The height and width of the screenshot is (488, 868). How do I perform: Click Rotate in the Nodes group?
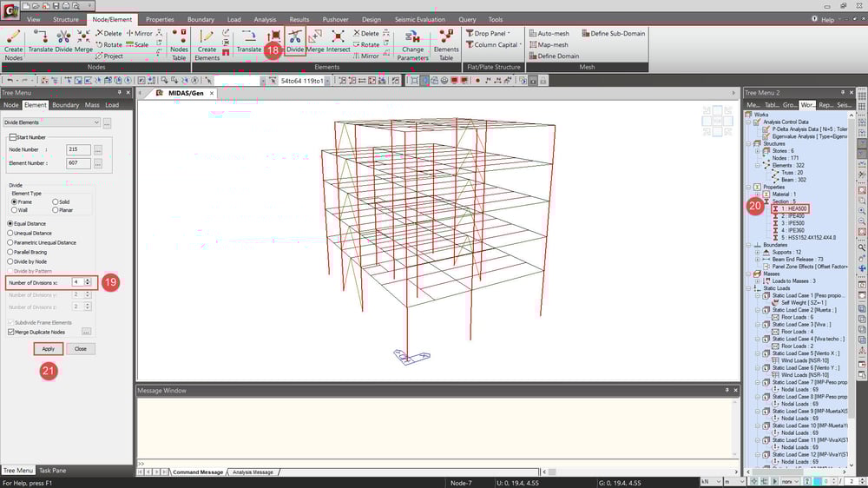[x=108, y=44]
